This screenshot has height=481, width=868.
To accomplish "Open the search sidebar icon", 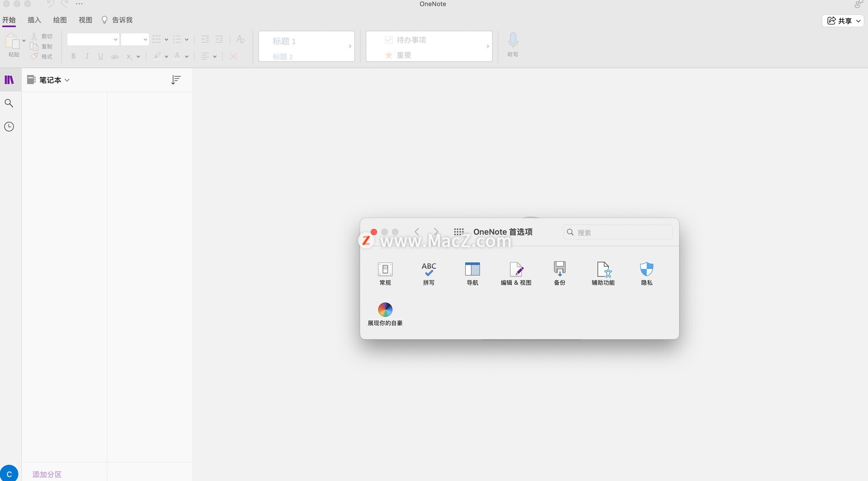I will coord(9,104).
